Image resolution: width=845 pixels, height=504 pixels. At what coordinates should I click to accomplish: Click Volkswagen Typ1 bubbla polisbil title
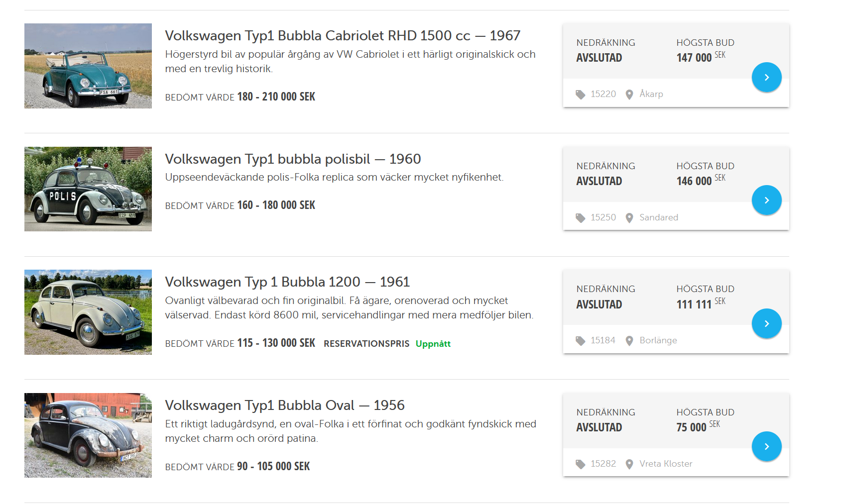pos(293,159)
